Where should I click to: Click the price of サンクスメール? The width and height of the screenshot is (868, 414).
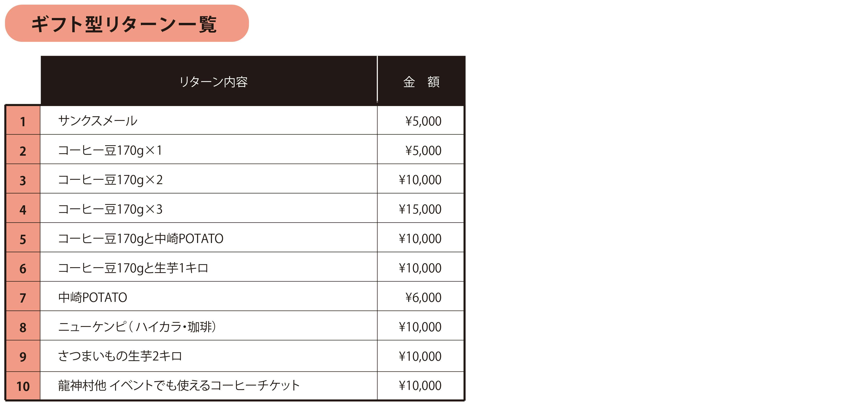coord(423,121)
